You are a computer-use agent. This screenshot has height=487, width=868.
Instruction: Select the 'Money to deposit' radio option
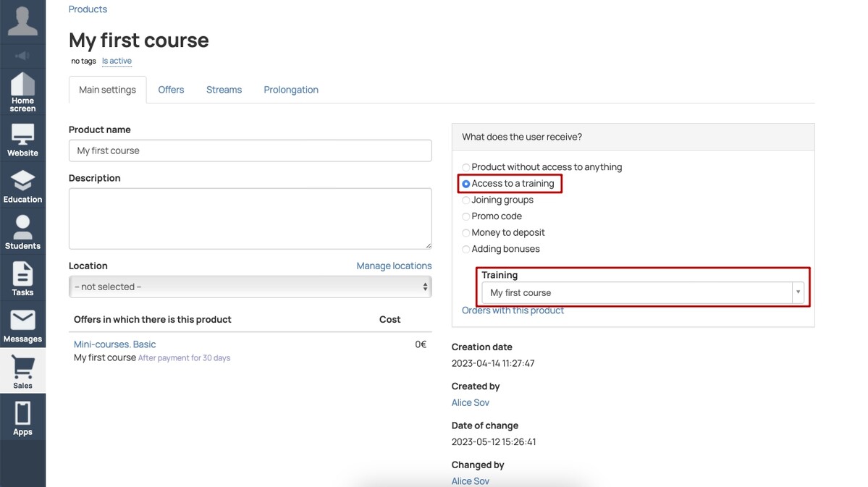pos(466,233)
